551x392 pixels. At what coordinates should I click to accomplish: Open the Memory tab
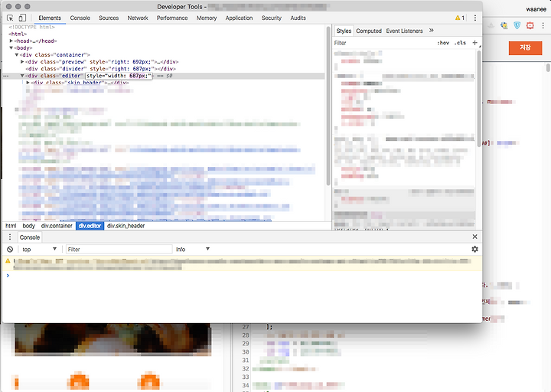point(207,18)
